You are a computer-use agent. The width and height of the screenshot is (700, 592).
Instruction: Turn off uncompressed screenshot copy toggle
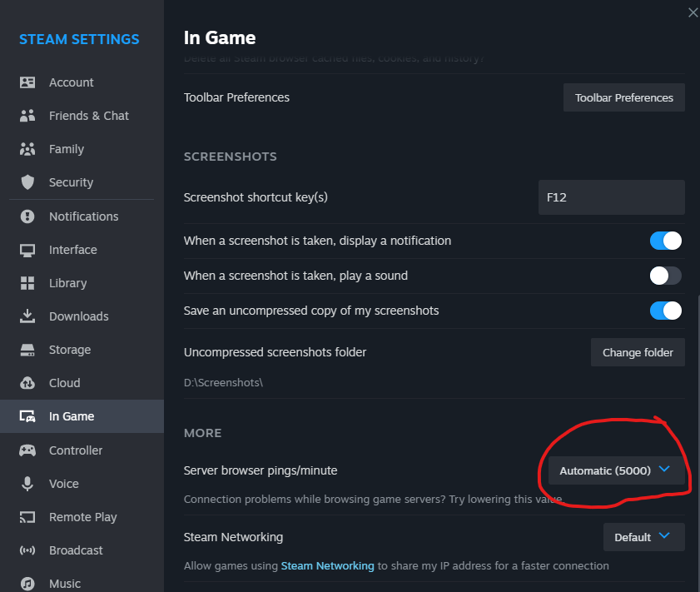point(666,311)
